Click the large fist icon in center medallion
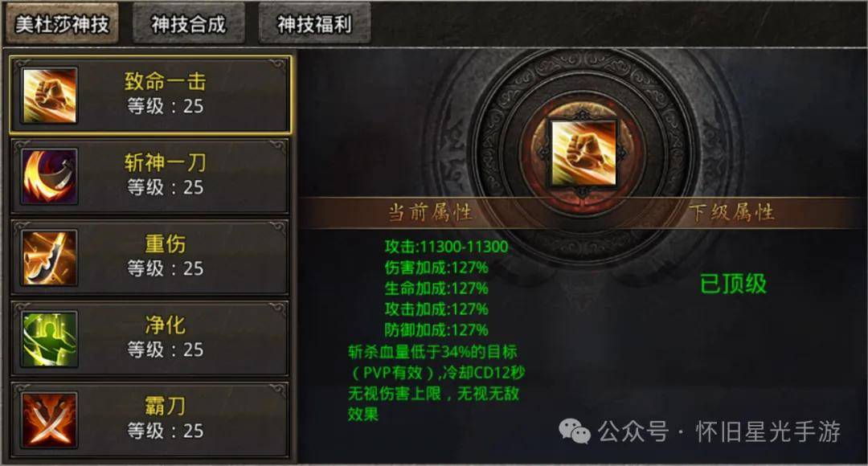868x466 pixels. 583,153
